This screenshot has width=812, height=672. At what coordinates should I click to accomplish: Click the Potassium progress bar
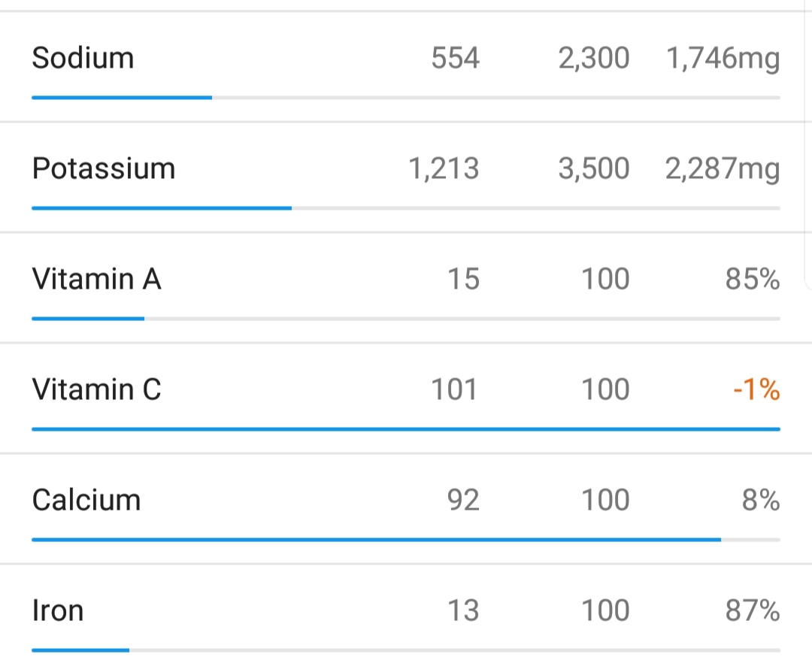405,208
